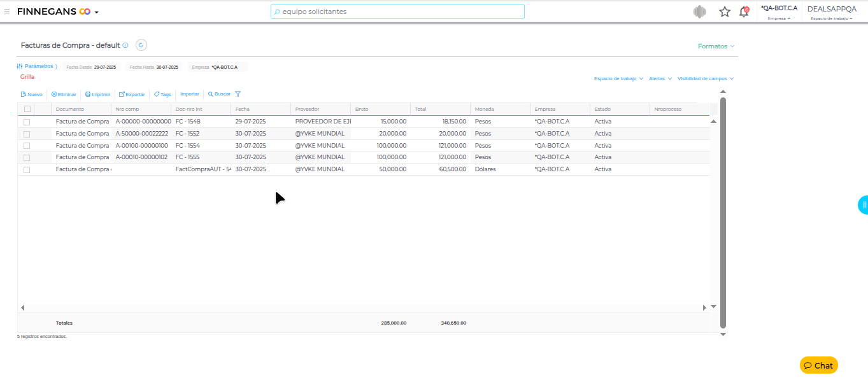Click the info icon beside Facturas de Compra
The height and width of the screenshot is (387, 868).
pos(125,45)
